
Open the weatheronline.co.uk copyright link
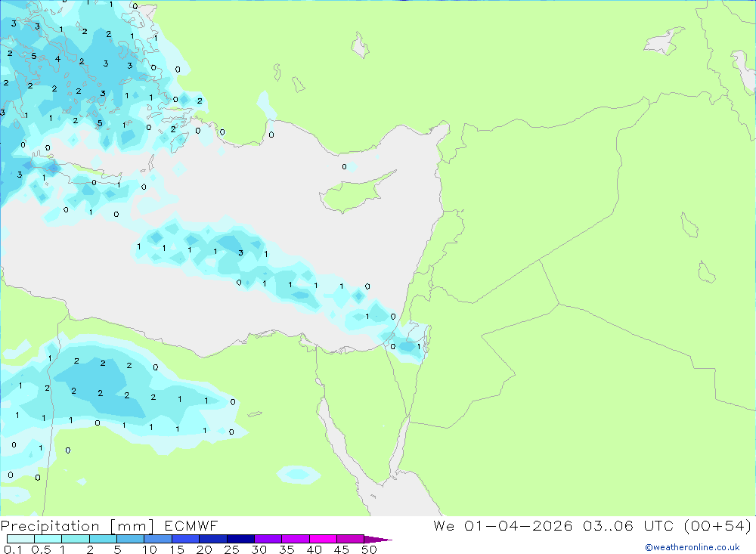[x=692, y=547]
